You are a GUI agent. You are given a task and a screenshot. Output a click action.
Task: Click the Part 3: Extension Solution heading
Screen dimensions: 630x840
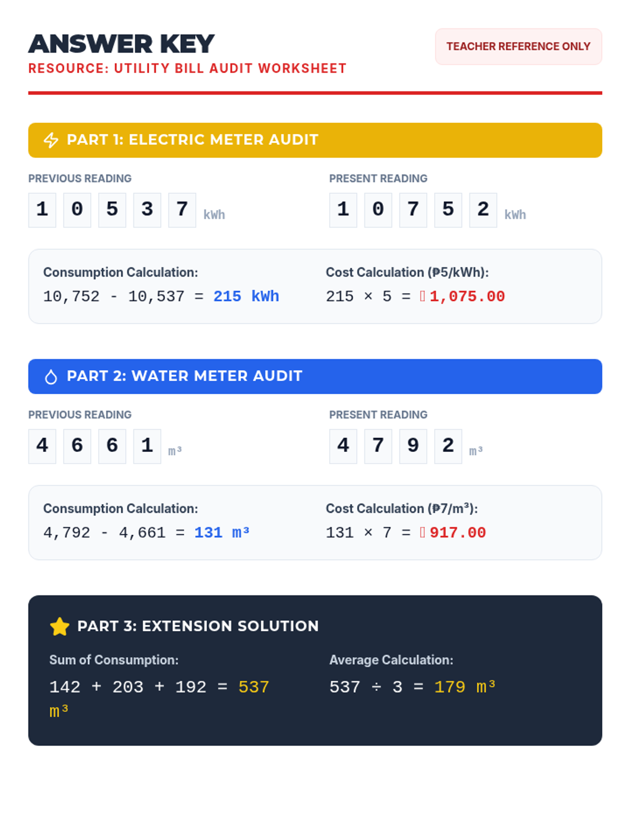[198, 626]
